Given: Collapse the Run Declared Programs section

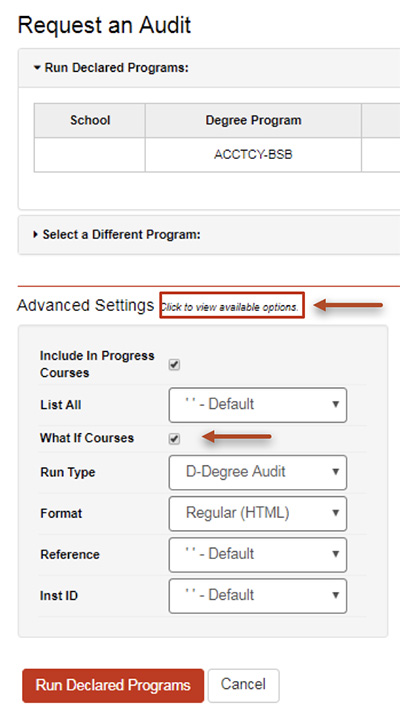Looking at the screenshot, I should (x=111, y=68).
